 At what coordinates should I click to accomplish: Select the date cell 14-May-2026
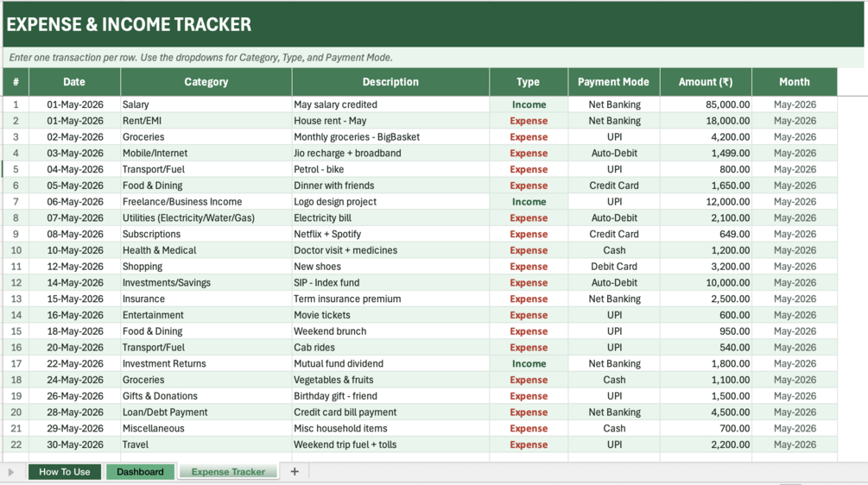[x=75, y=282]
